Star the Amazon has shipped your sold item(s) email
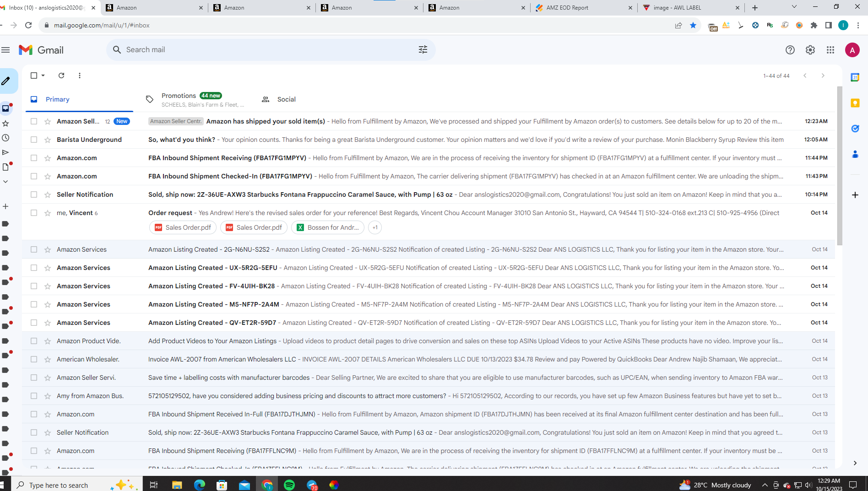The width and height of the screenshot is (868, 491). coord(48,121)
